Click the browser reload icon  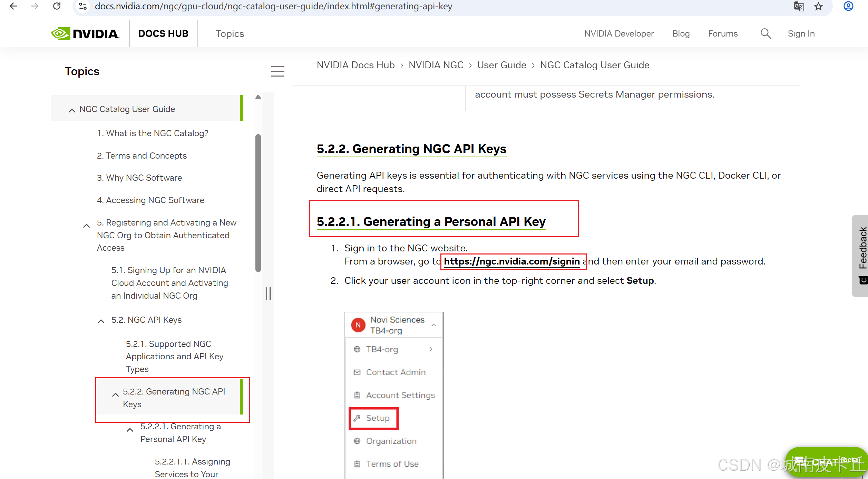point(57,6)
